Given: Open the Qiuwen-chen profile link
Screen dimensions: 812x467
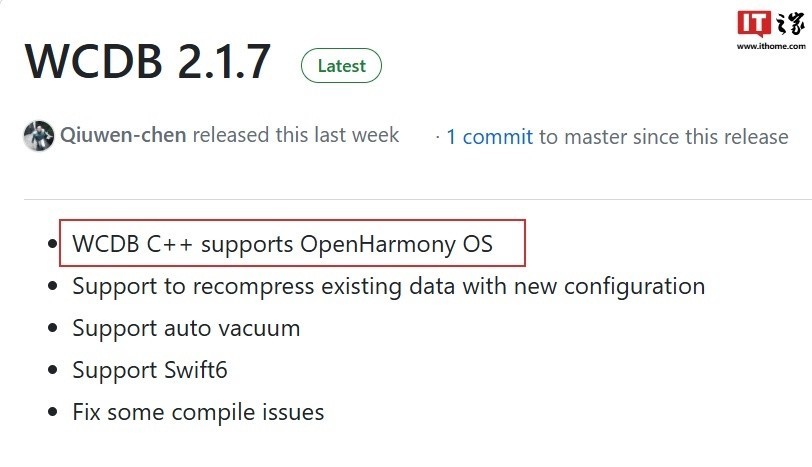Looking at the screenshot, I should [x=123, y=135].
